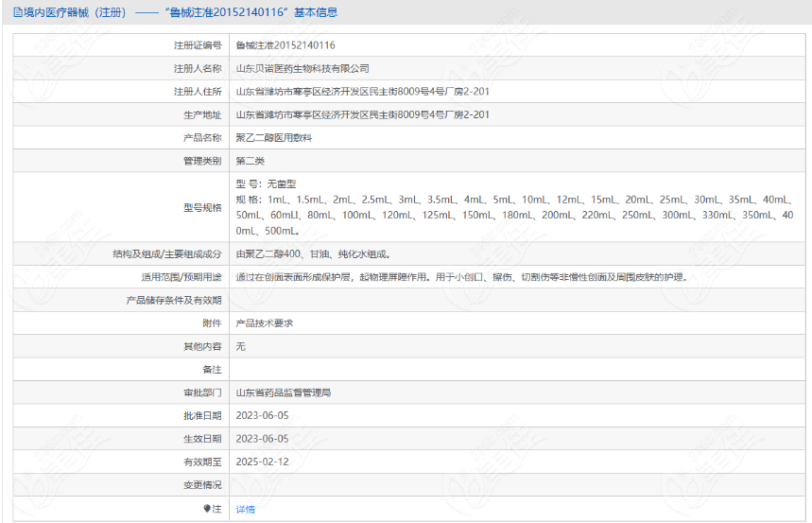Select management class 第二类
Image resolution: width=812 pixels, height=523 pixels.
pyautogui.click(x=251, y=161)
